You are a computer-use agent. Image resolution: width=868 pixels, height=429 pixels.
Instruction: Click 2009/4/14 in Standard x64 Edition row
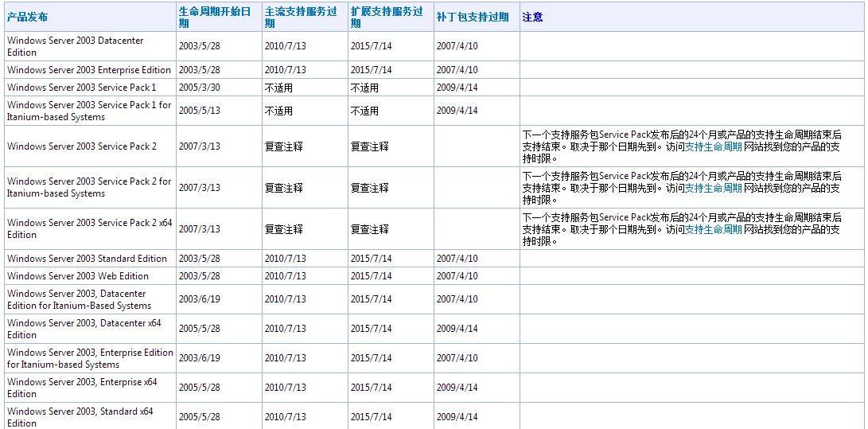pyautogui.click(x=457, y=417)
